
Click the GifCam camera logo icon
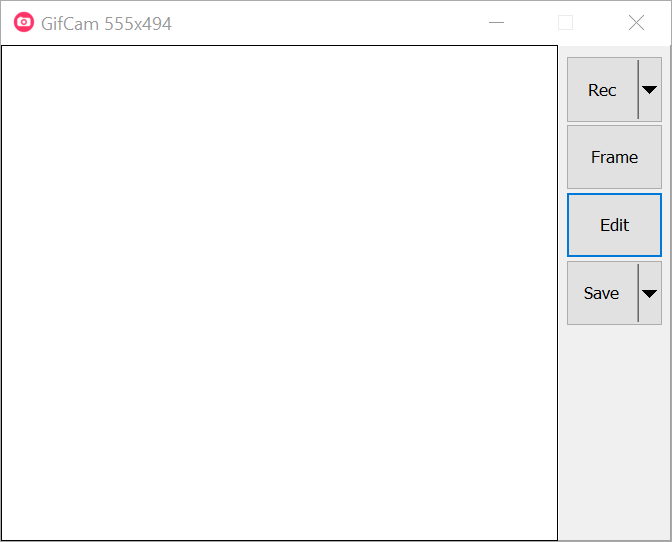[24, 23]
